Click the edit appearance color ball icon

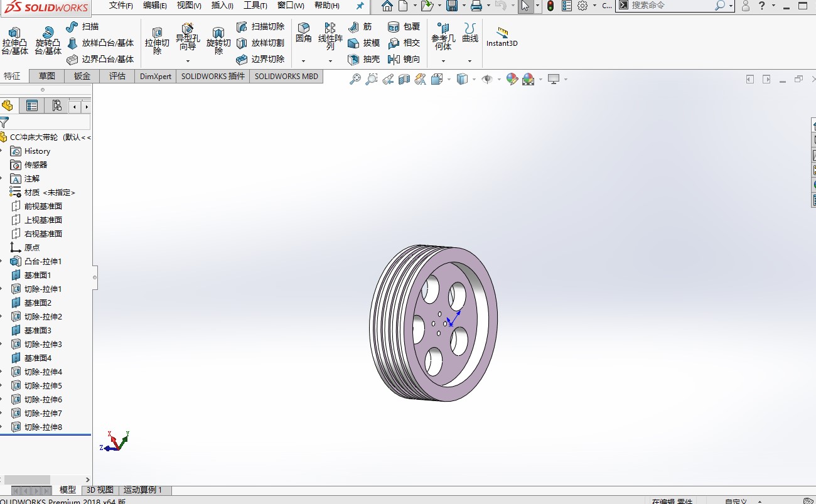[x=512, y=79]
